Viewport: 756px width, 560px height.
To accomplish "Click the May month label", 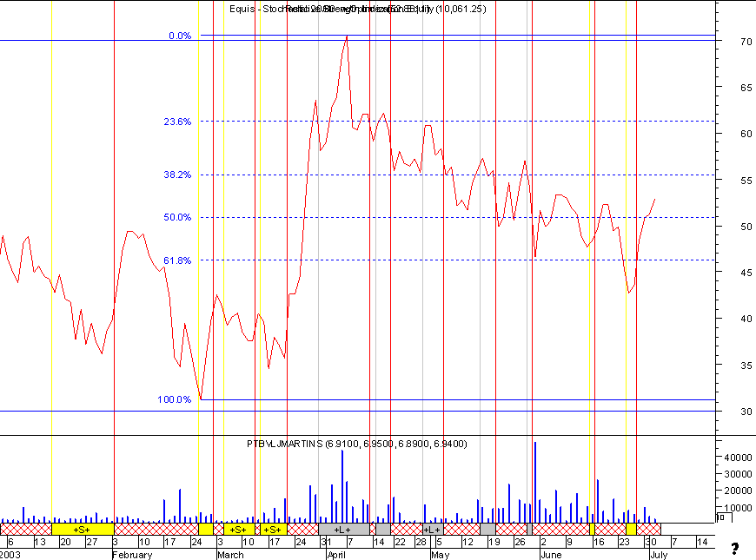I will coord(441,555).
